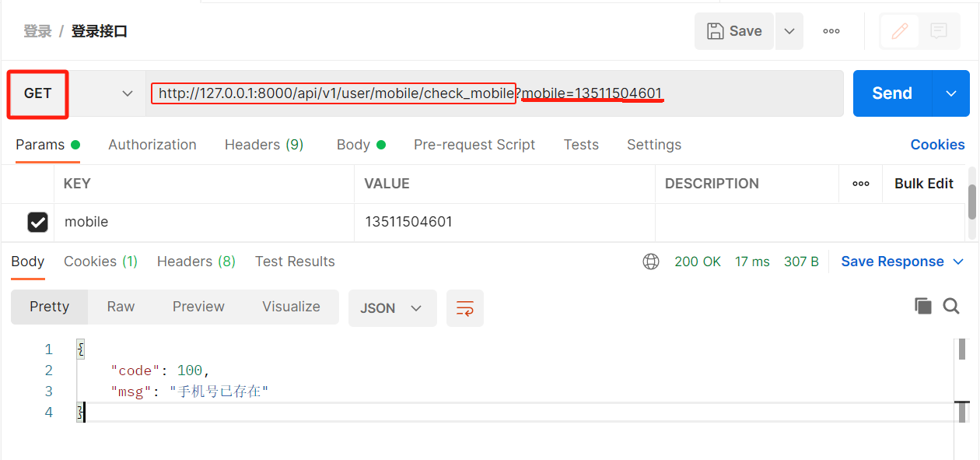Switch to the Visualize view
Screen dimensions: 980x460
[x=291, y=307]
